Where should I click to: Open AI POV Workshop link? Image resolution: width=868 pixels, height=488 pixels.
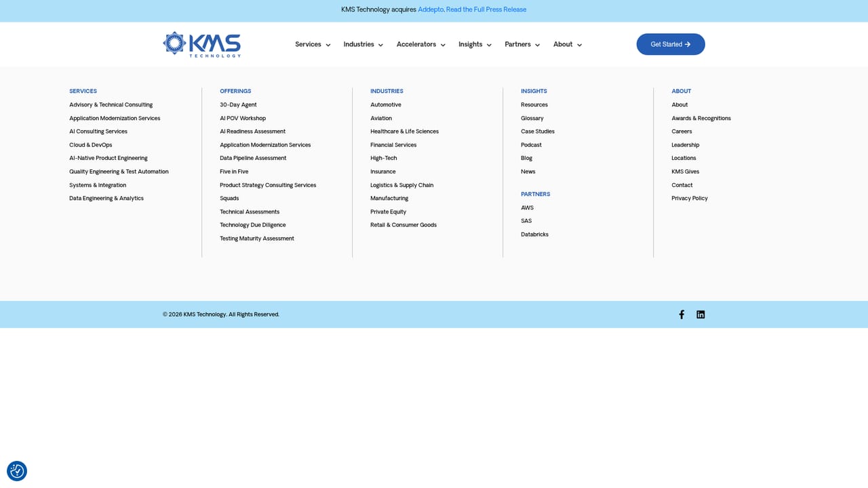tap(243, 119)
